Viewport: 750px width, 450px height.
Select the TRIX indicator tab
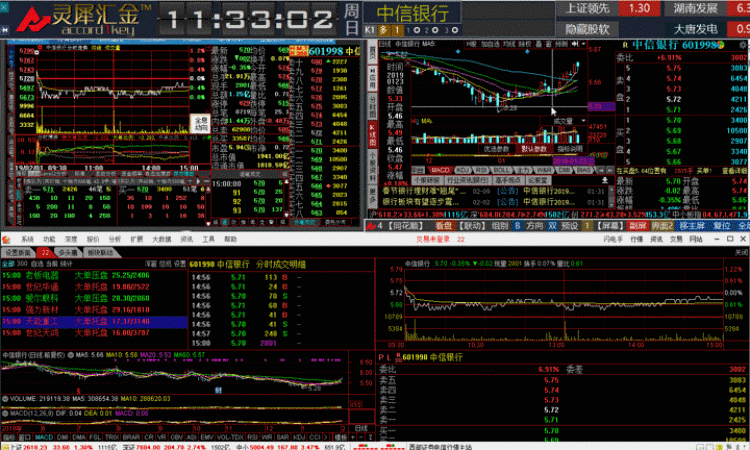[111, 437]
